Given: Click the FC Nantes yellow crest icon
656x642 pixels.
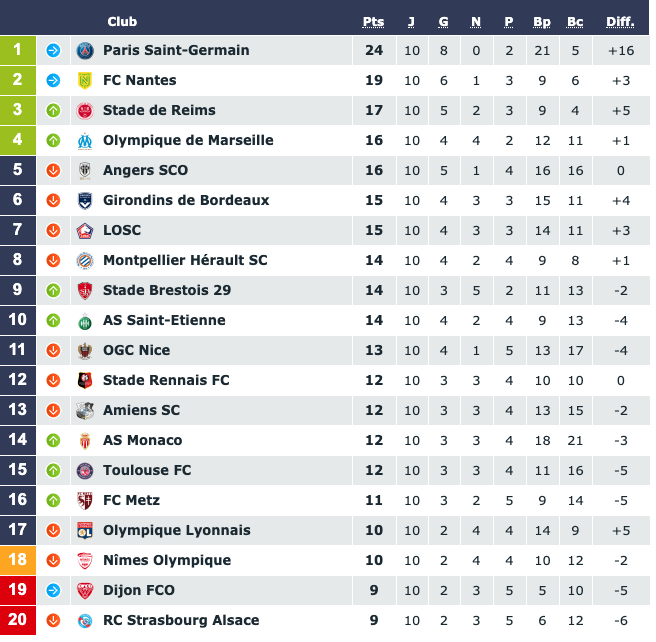Looking at the screenshot, I should point(85,81).
